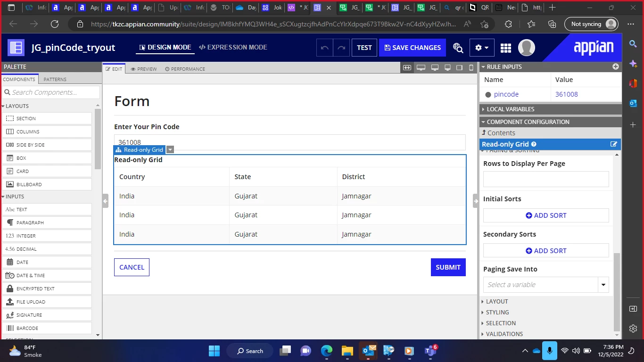Select the tablet preview size icon
644x362 pixels.
(x=459, y=68)
